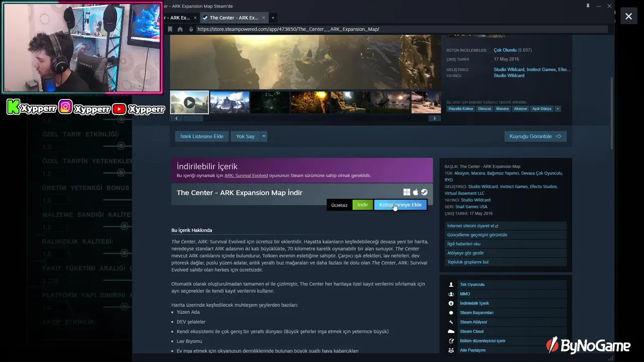Adjust BALIKÇILIK KALİTESİ slider in game settings

coord(121,253)
